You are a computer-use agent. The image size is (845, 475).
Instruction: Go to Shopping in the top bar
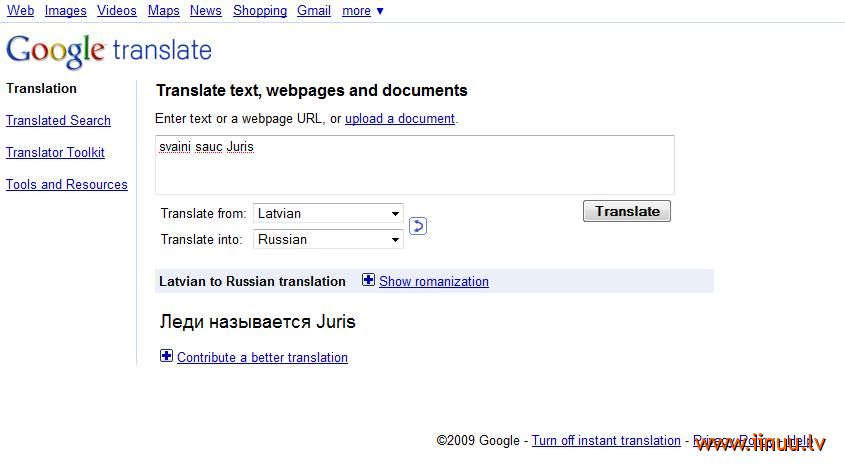[x=260, y=10]
